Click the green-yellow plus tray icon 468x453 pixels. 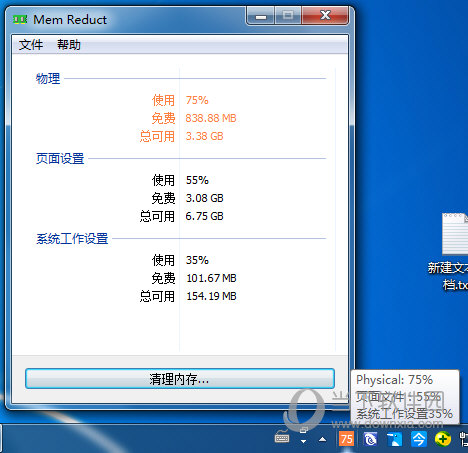443,439
